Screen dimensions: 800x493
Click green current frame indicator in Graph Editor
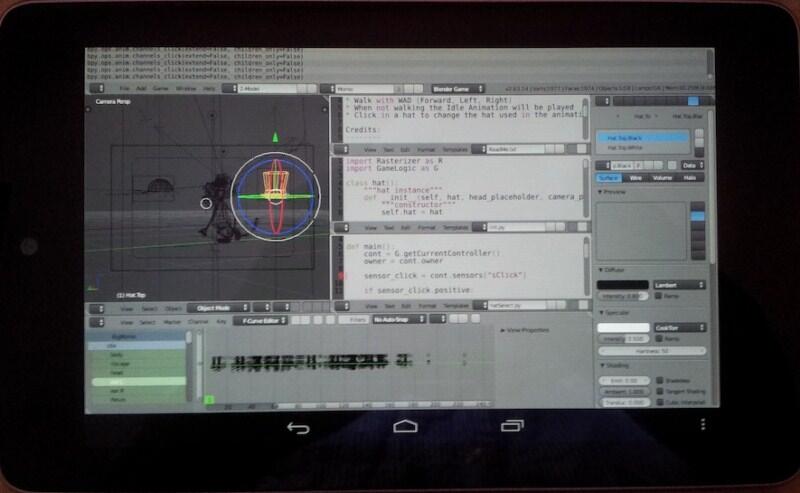pos(209,400)
